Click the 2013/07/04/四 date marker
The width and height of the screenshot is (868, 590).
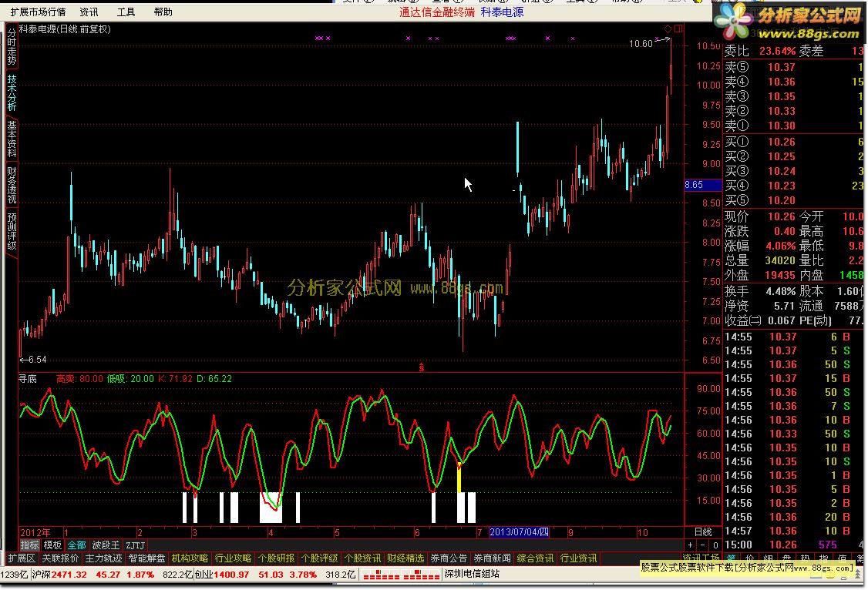(520, 532)
